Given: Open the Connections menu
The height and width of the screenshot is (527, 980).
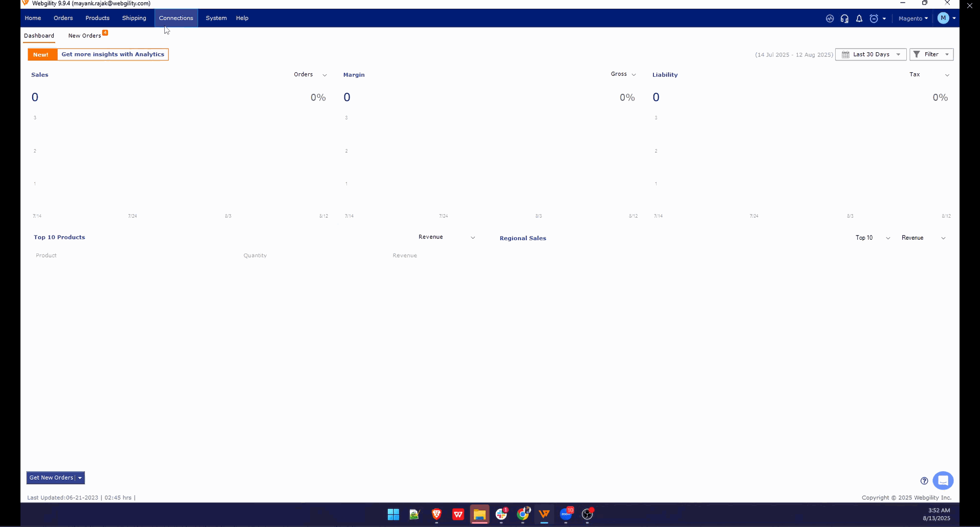Looking at the screenshot, I should [x=176, y=18].
